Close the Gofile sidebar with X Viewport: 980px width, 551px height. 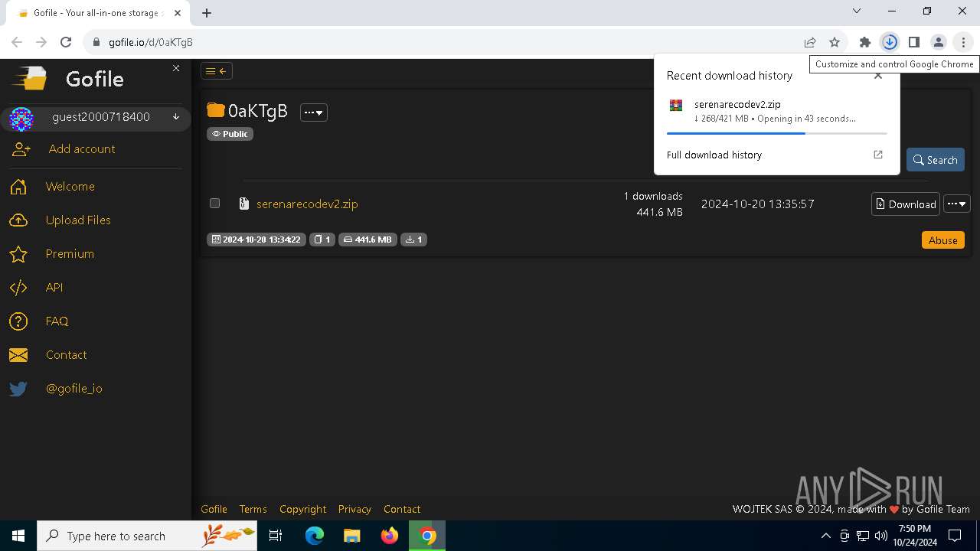click(176, 68)
